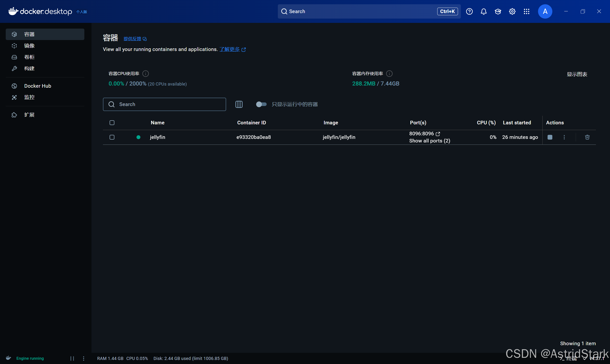The width and height of the screenshot is (610, 364).
Task: Click 0.00% / 2000% CPU value
Action: [x=127, y=84]
